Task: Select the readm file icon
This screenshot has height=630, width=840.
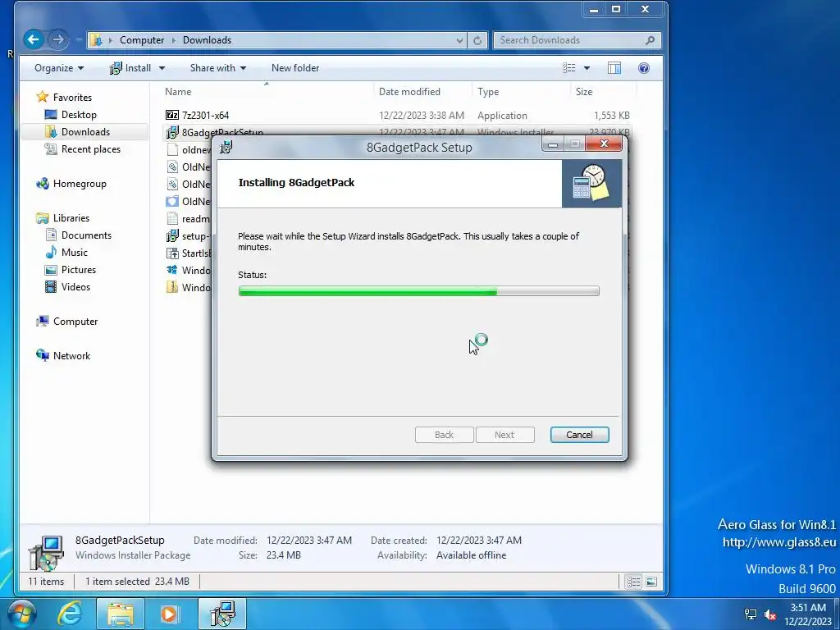Action: 172,218
